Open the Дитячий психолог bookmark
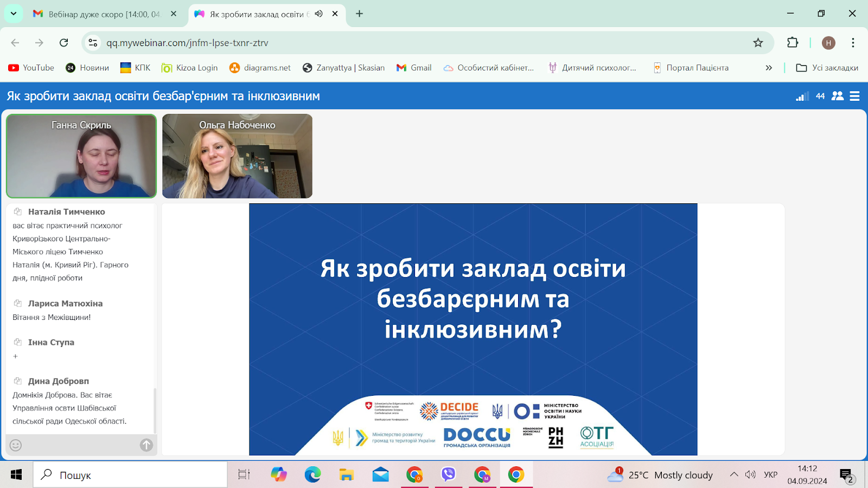This screenshot has height=488, width=868. point(592,68)
